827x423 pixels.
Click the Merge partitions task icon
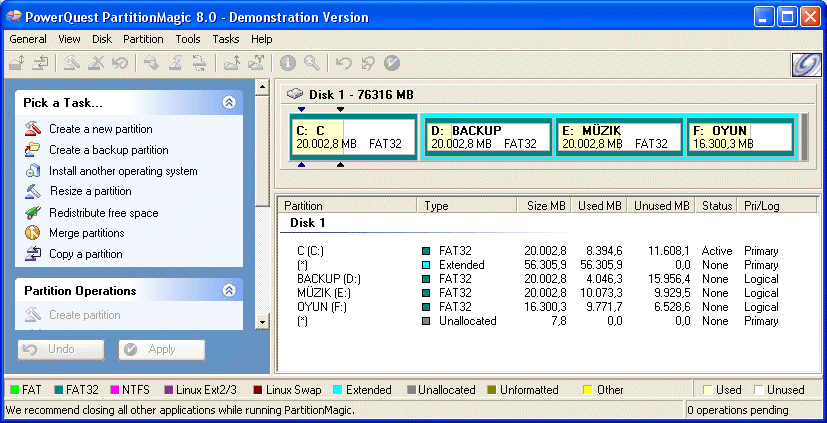[x=32, y=233]
